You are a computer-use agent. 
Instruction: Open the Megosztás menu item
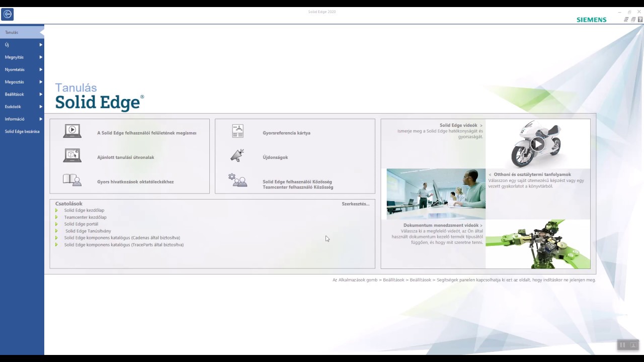pos(22,82)
